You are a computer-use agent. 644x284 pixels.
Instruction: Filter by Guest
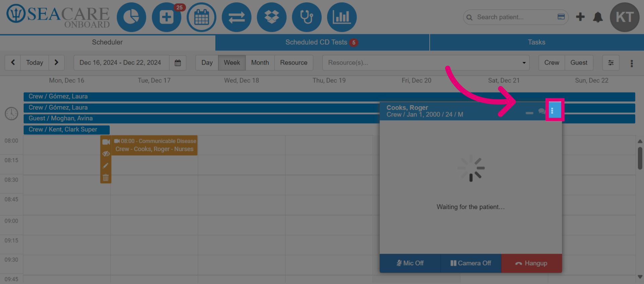coord(579,63)
